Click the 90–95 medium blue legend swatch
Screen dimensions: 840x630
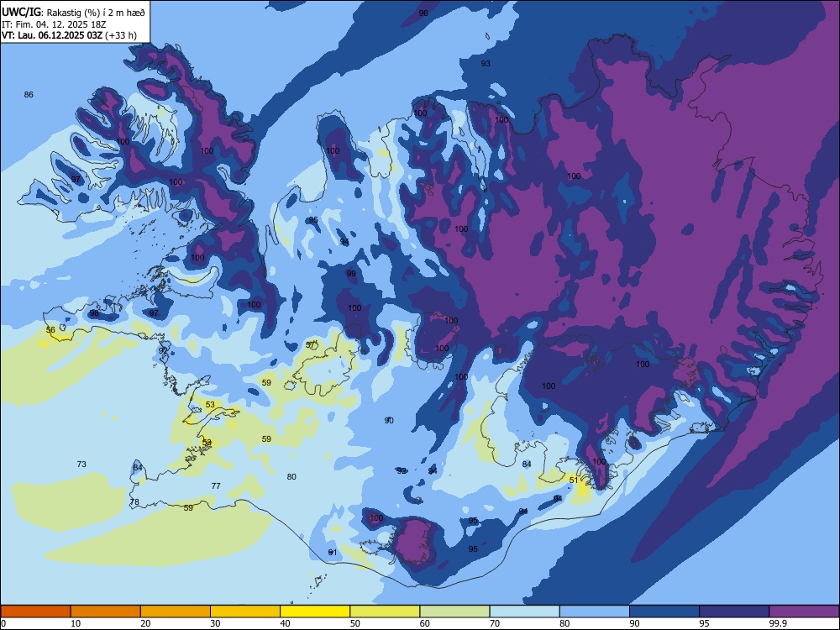point(664,612)
